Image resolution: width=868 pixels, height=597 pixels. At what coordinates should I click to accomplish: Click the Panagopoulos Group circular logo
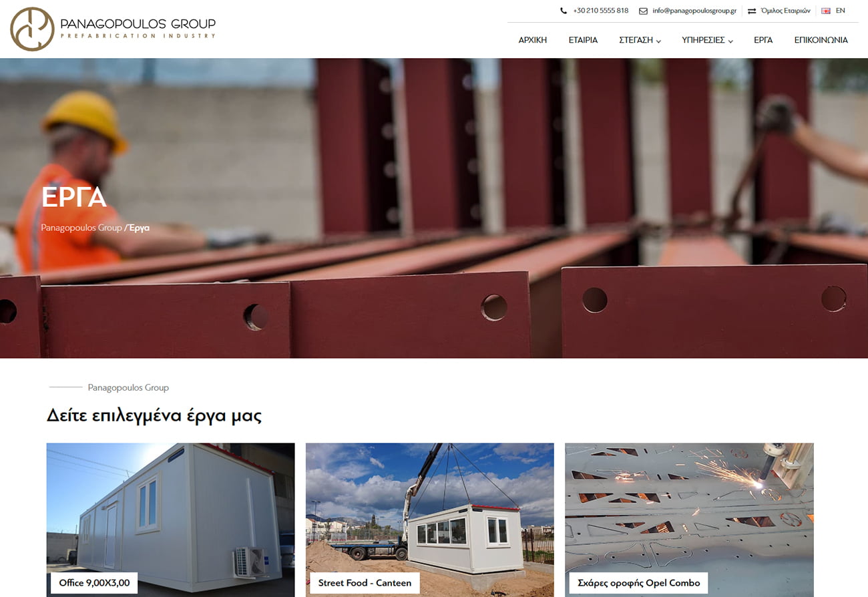pos(33,29)
